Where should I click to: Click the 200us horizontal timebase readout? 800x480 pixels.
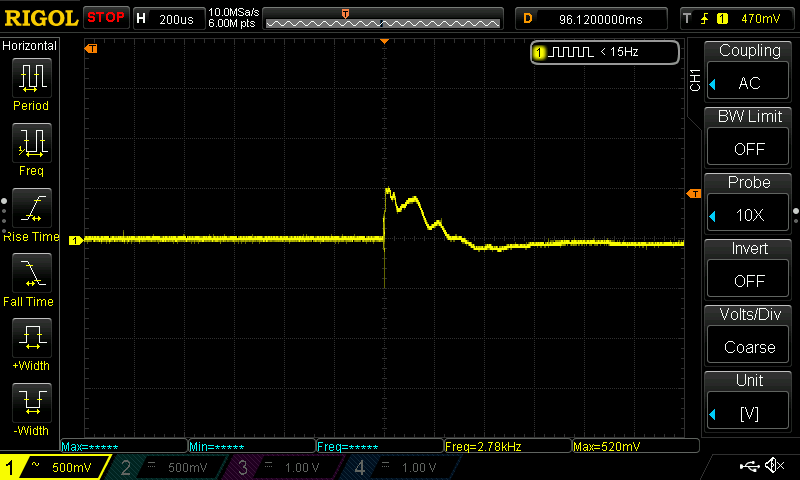tap(167, 18)
